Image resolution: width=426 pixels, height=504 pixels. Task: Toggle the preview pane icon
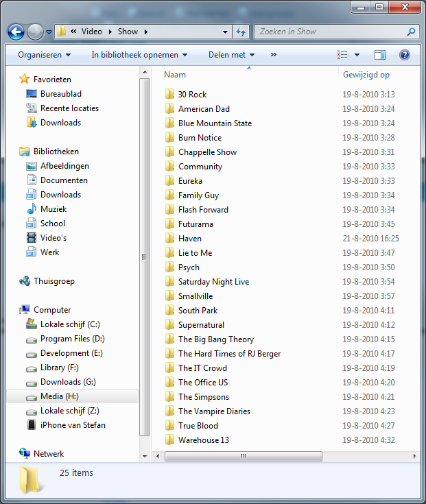coord(380,55)
